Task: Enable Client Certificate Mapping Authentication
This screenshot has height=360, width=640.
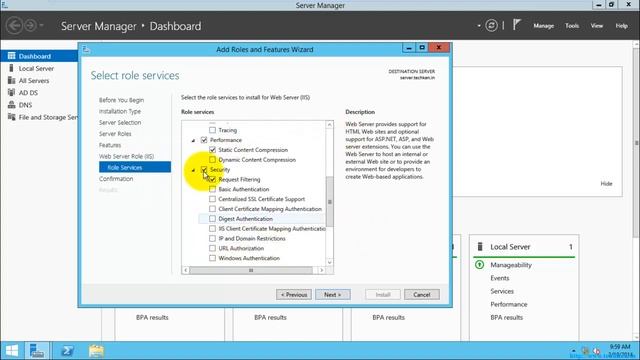Action: coord(212,209)
